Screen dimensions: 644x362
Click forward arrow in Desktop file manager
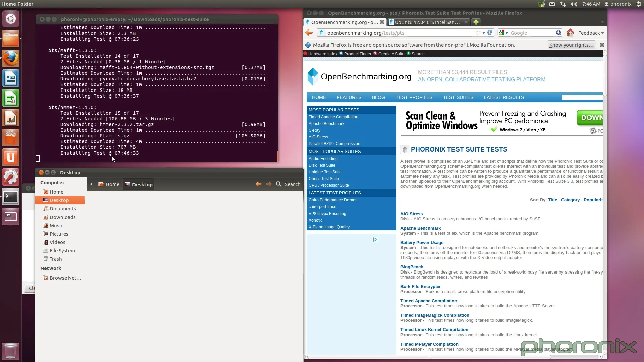click(268, 184)
